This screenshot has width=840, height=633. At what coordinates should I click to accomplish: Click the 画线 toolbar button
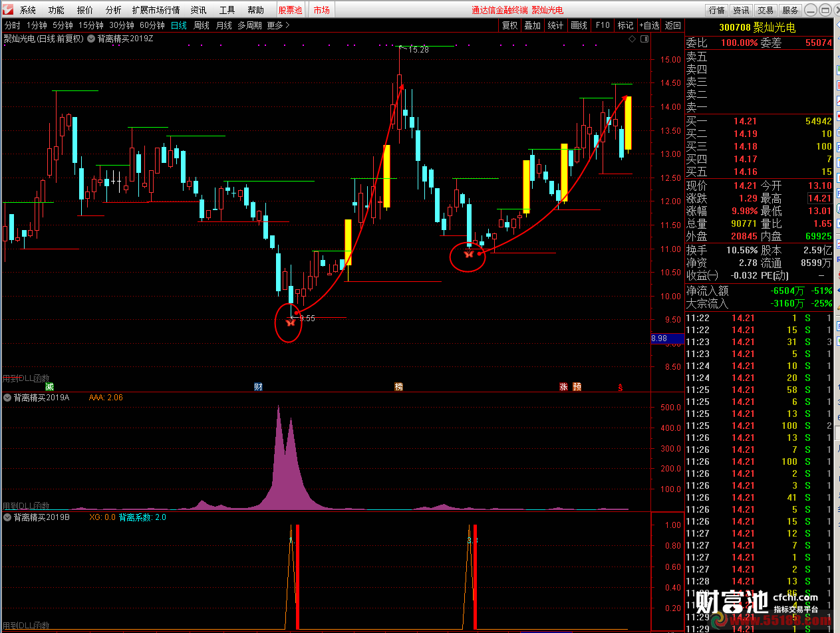tap(579, 25)
